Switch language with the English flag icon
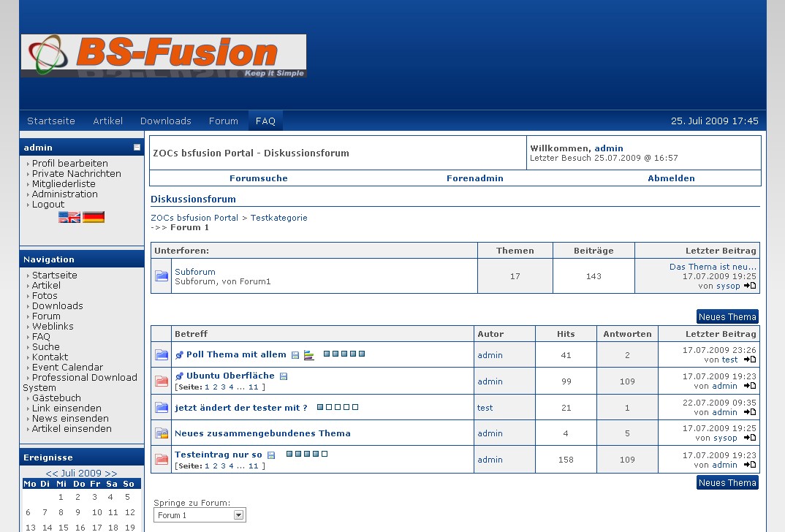The width and height of the screenshot is (785, 532). click(69, 217)
